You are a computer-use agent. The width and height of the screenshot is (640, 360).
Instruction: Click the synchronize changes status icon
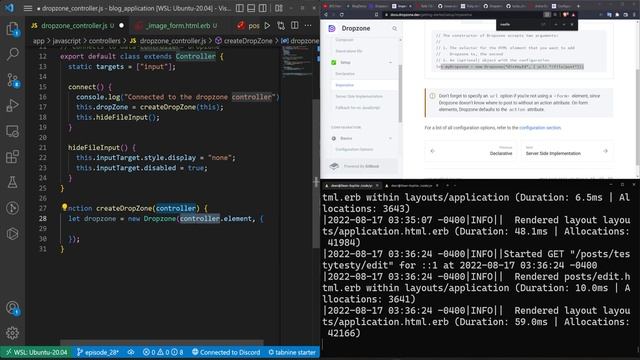point(131,352)
